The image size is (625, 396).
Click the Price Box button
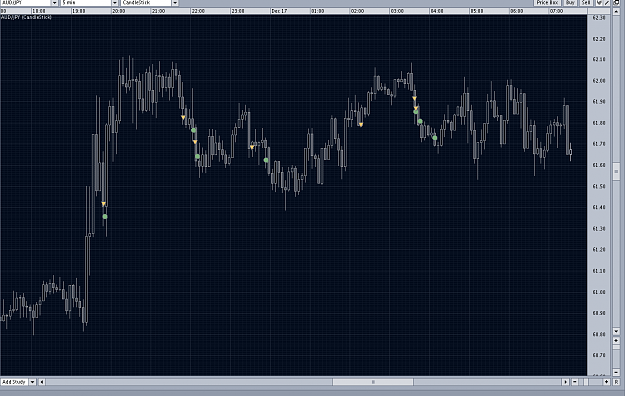(547, 3)
